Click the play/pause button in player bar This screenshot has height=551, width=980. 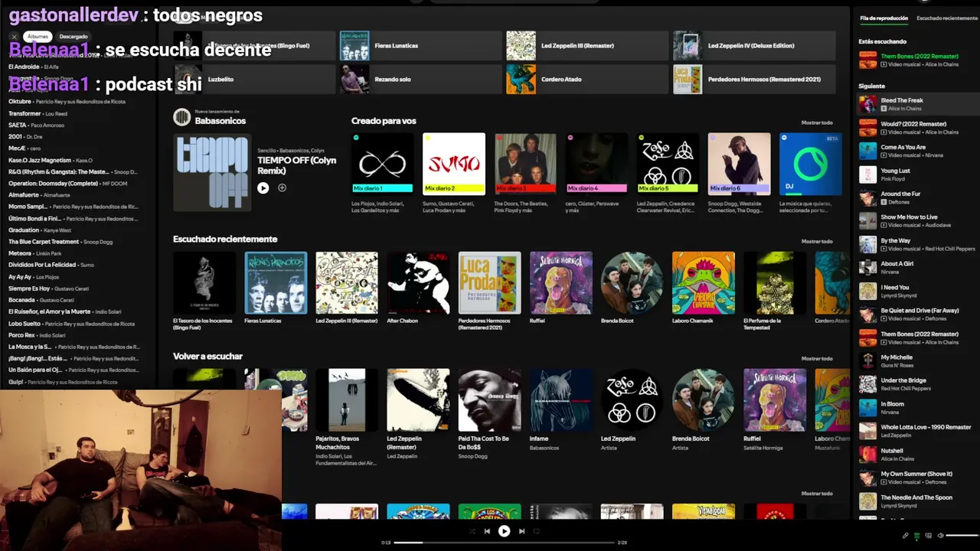(504, 531)
